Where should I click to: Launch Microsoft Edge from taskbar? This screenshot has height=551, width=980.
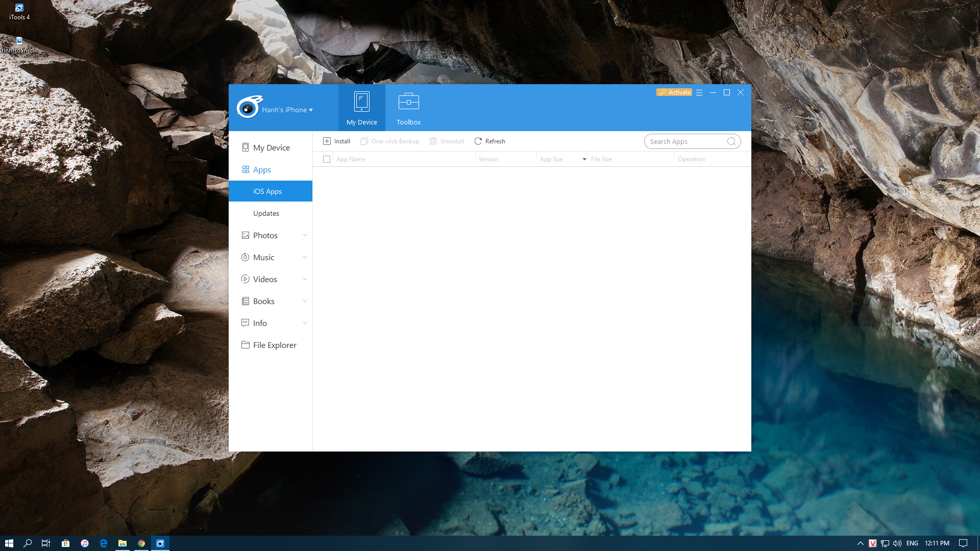point(104,543)
